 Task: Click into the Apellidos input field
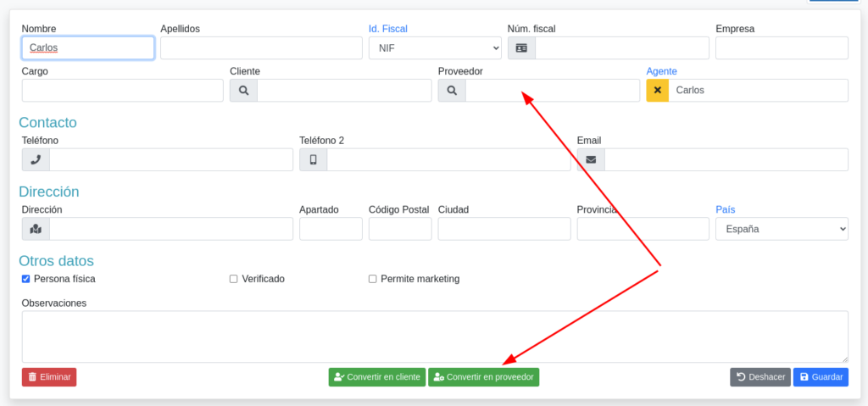click(x=261, y=48)
